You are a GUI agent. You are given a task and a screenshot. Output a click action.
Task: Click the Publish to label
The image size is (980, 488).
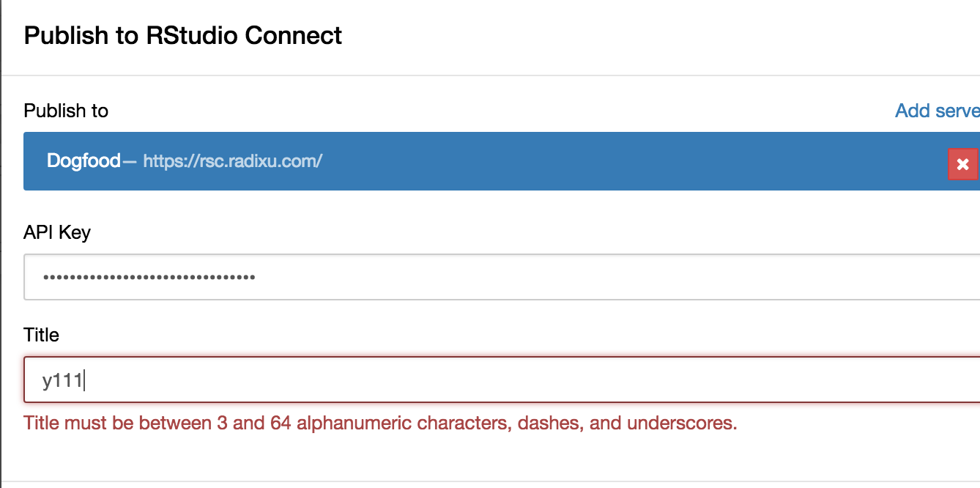[66, 111]
